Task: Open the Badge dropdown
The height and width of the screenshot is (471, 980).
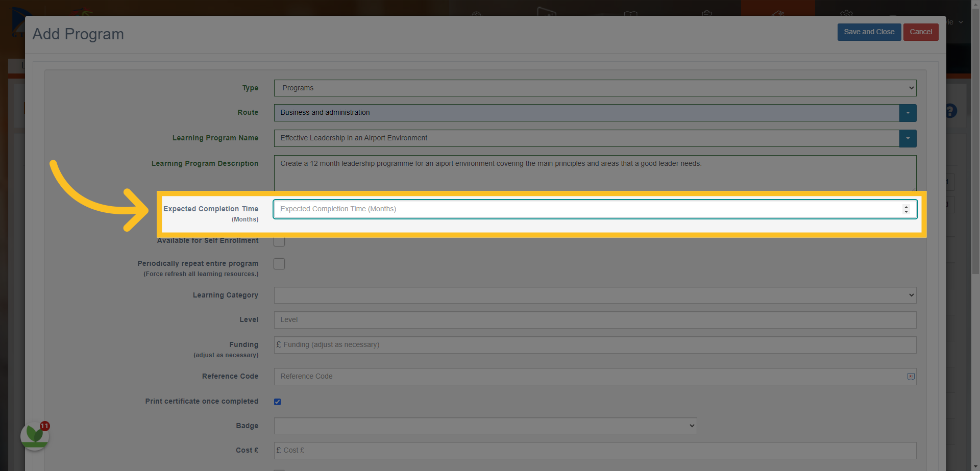Action: [x=485, y=426]
